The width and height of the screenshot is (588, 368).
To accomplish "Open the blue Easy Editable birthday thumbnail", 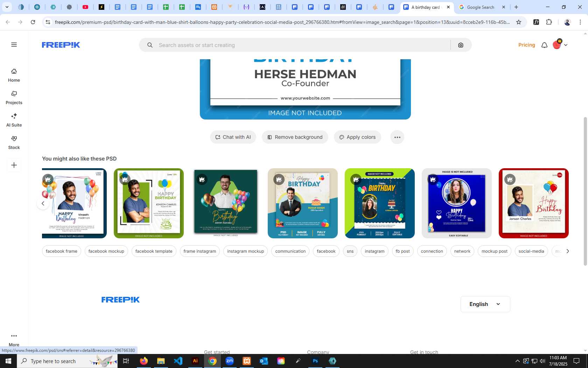I will click(457, 203).
